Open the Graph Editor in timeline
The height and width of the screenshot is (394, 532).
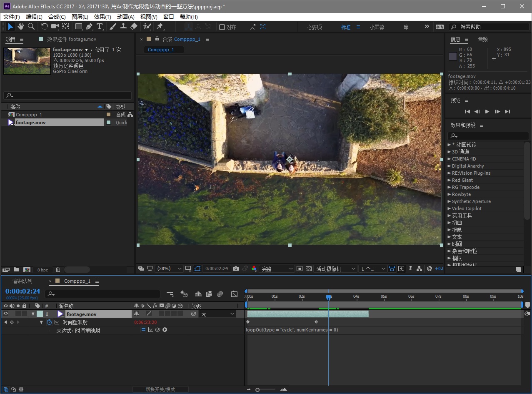click(x=234, y=294)
